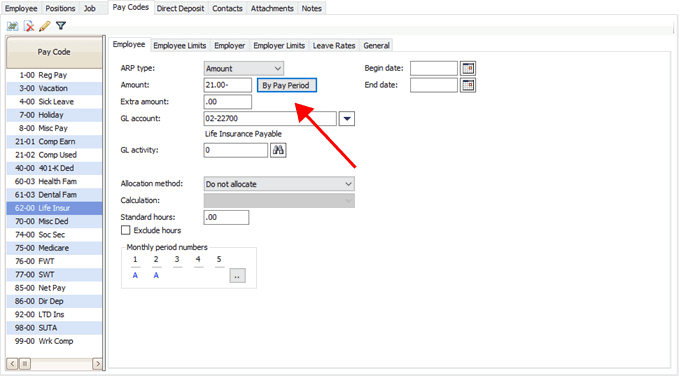Select the 1-00 Reg Pay row
679x376 pixels.
tap(54, 75)
